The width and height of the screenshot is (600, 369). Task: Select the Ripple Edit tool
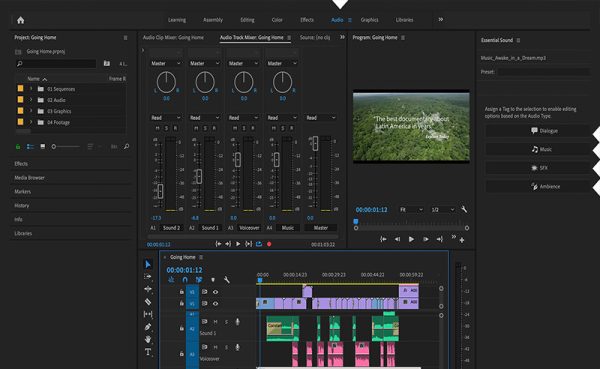pos(148,289)
